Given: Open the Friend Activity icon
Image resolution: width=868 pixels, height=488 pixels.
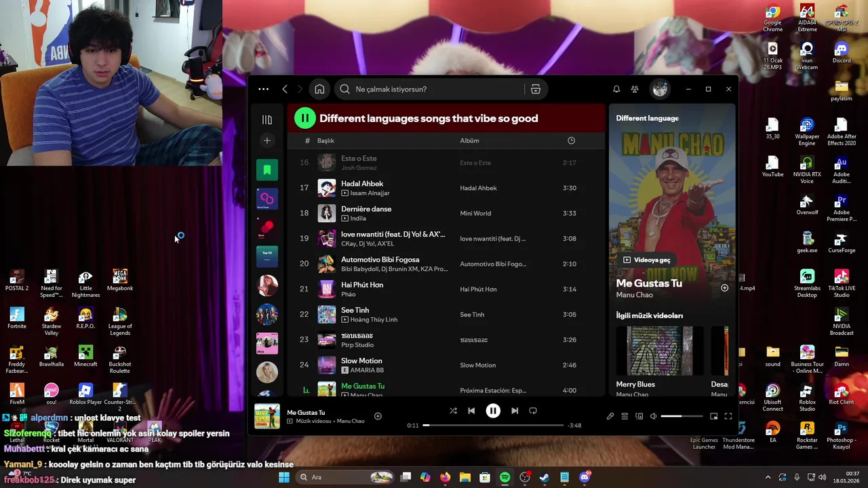Looking at the screenshot, I should coord(635,89).
